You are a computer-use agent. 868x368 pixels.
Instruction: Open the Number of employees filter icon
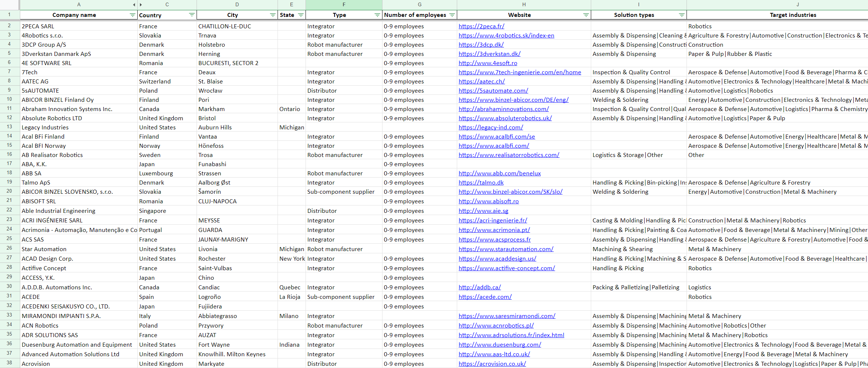(452, 15)
